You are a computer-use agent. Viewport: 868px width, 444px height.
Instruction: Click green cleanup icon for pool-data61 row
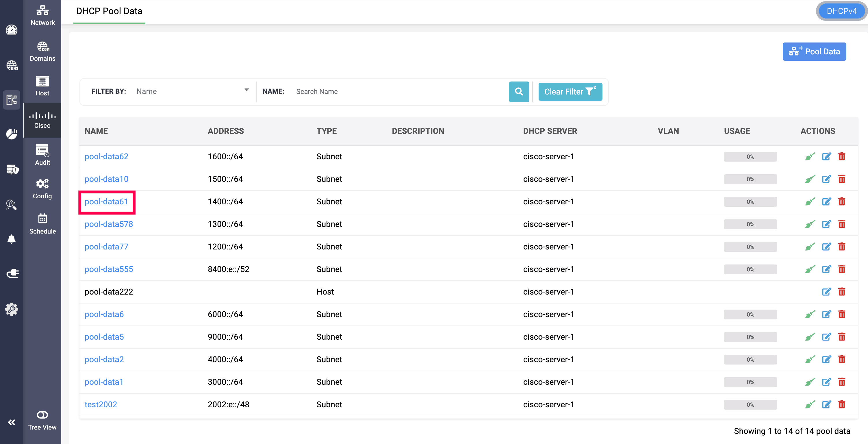(x=810, y=201)
